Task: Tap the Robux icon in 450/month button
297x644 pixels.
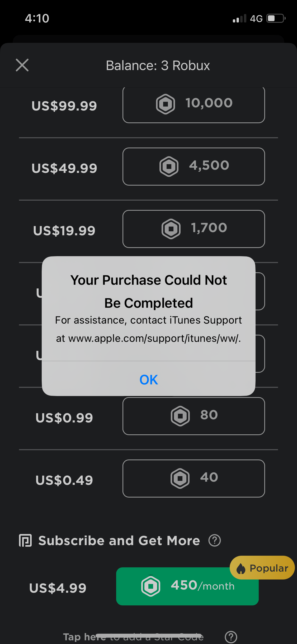Action: coord(151,586)
